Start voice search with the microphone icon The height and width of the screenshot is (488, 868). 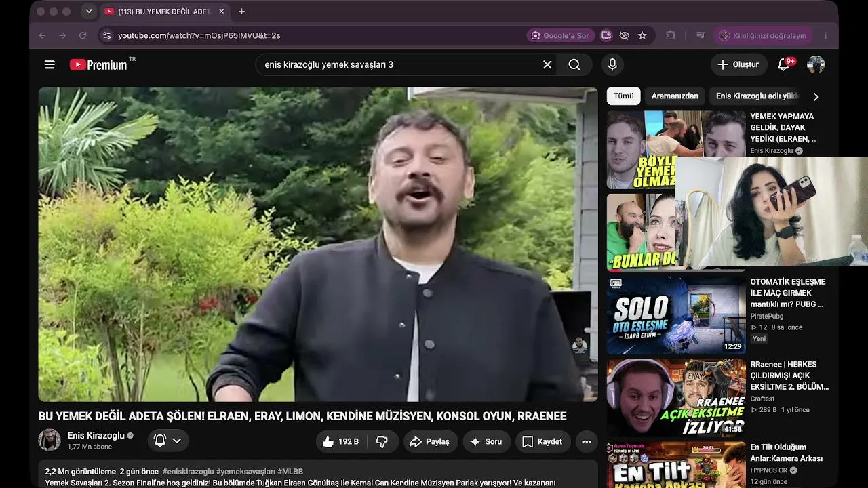point(612,64)
